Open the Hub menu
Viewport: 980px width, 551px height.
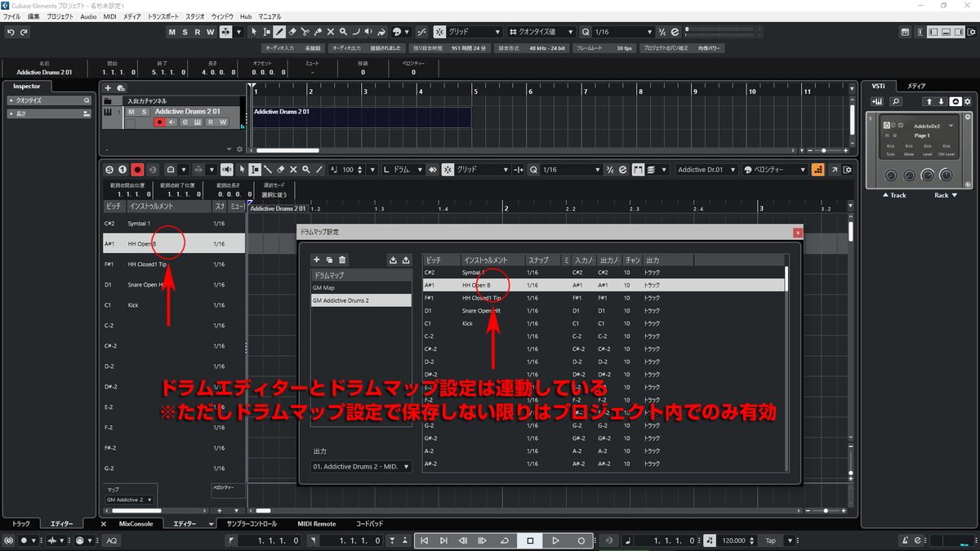tap(245, 16)
